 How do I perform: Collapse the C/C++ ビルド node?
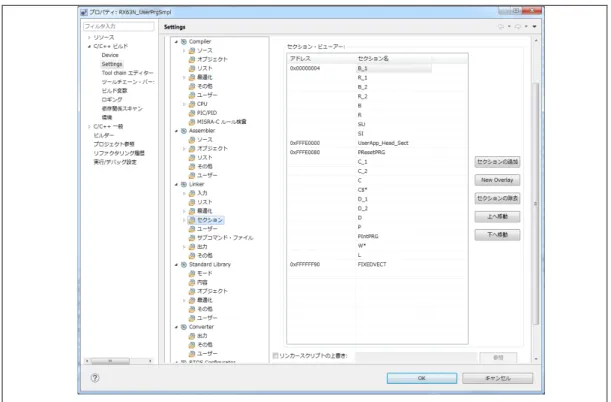click(89, 46)
